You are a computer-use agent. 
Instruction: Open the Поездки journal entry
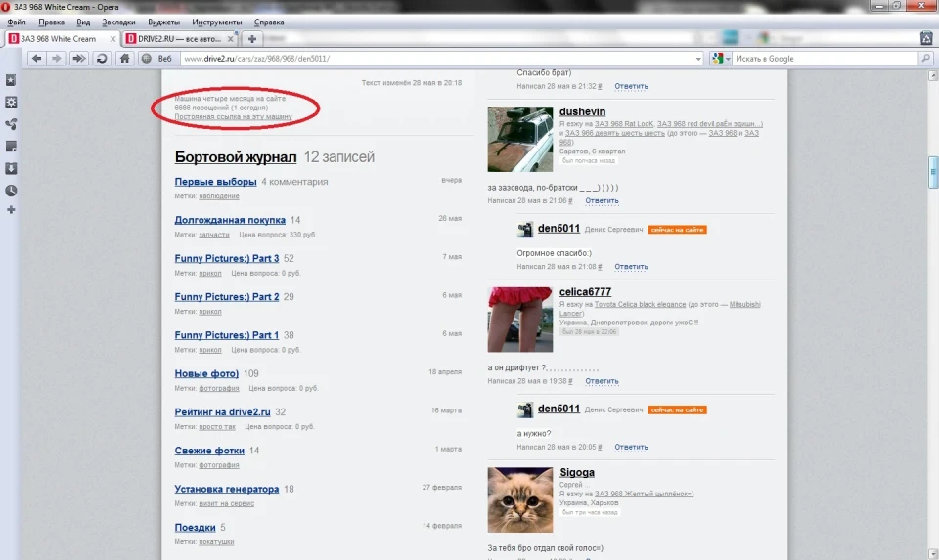coord(196,527)
